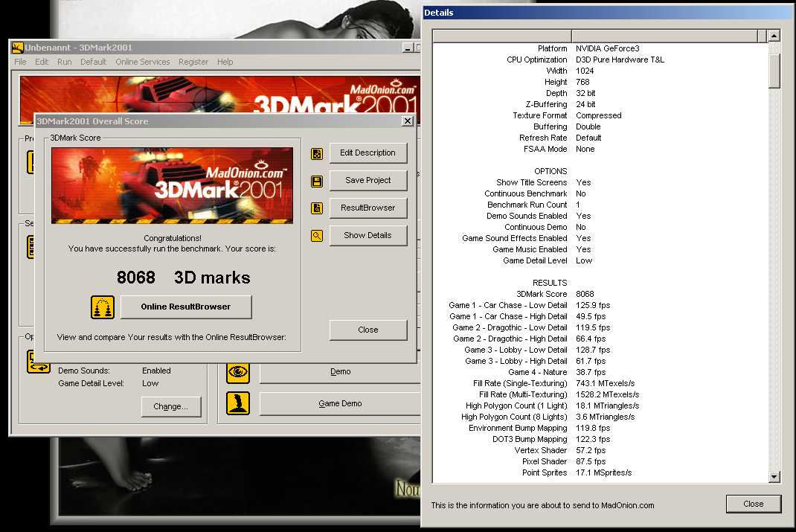796x532 pixels.
Task: Click the 'Environment Bump Mapping' row label
Action: click(x=518, y=428)
